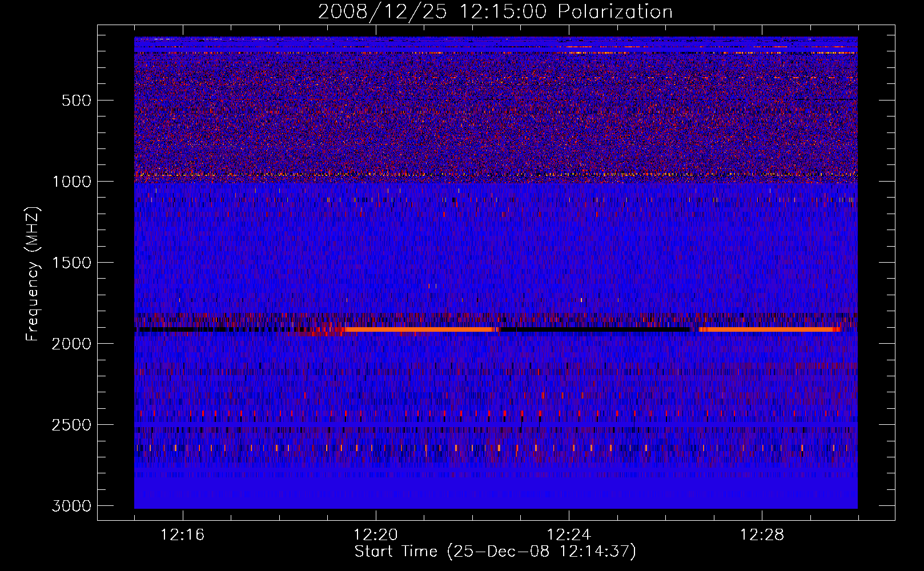Click the 12:16 time tick label
The image size is (924, 571).
(x=183, y=535)
